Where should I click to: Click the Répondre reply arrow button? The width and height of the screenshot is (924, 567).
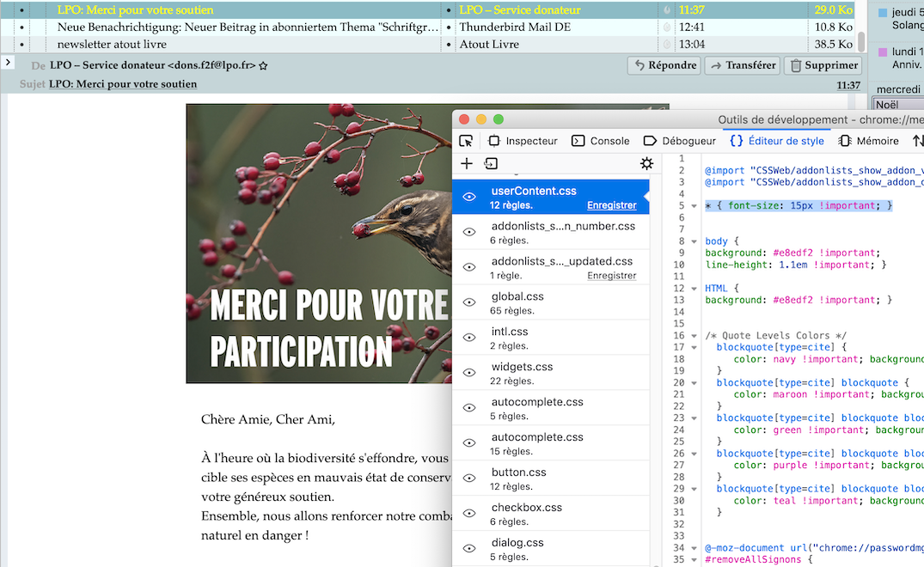663,65
